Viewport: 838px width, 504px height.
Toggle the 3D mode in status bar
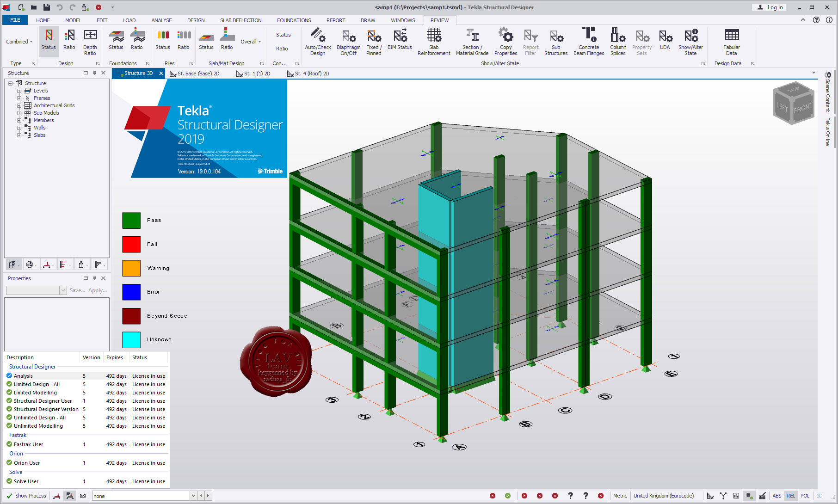click(x=820, y=496)
